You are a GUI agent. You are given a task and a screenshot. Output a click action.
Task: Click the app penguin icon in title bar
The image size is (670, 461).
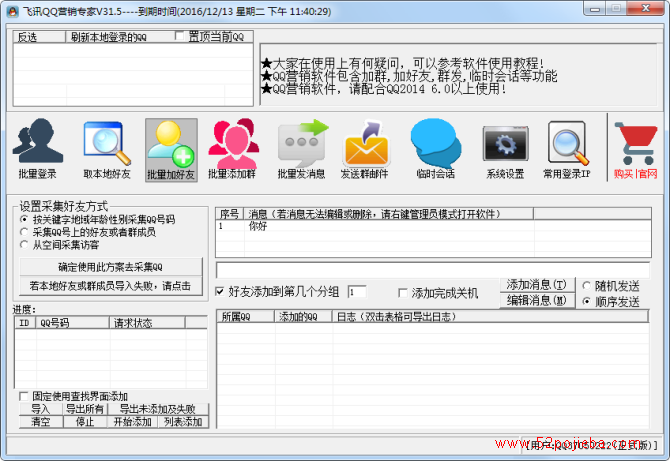[x=12, y=12]
